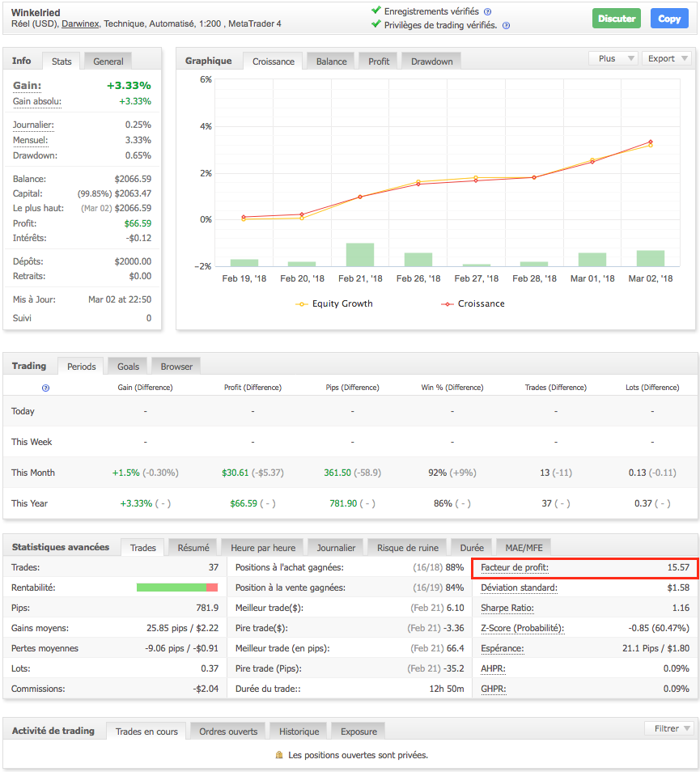Image resolution: width=700 pixels, height=772 pixels.
Task: Open the Risque de ruine tab
Action: (x=408, y=548)
